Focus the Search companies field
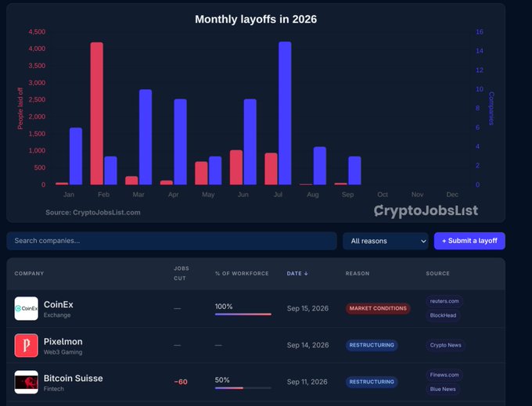 (x=171, y=241)
